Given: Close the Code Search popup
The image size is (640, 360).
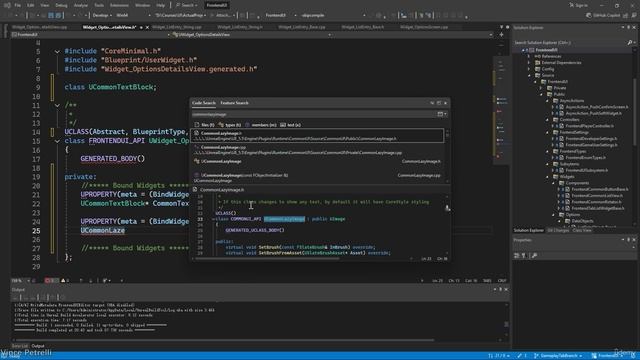Looking at the screenshot, I should click(445, 103).
